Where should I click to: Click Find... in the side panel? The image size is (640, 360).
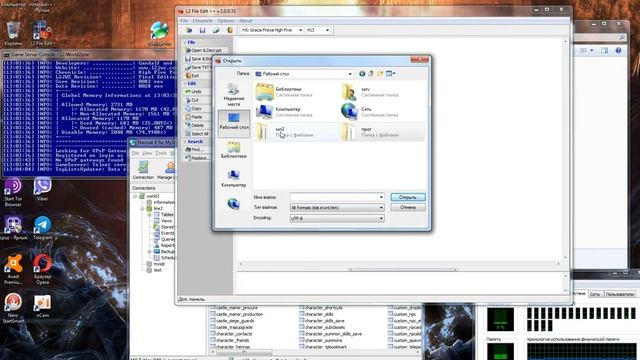click(194, 150)
